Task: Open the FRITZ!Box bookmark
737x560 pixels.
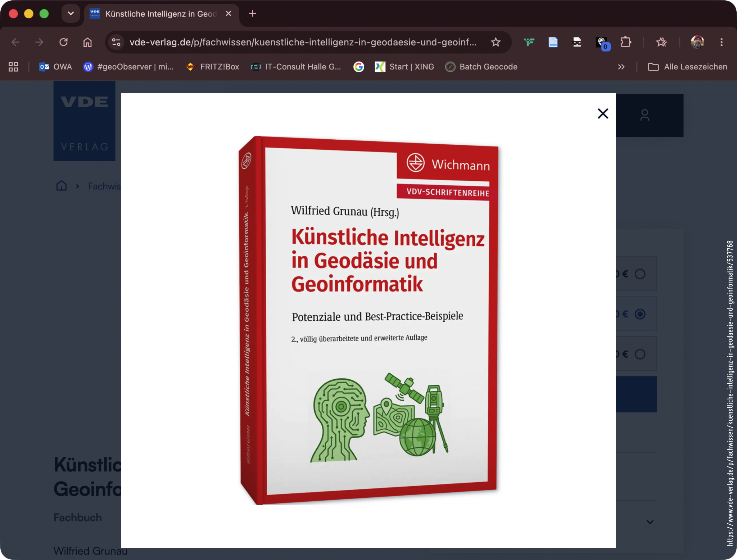Action: pos(212,67)
